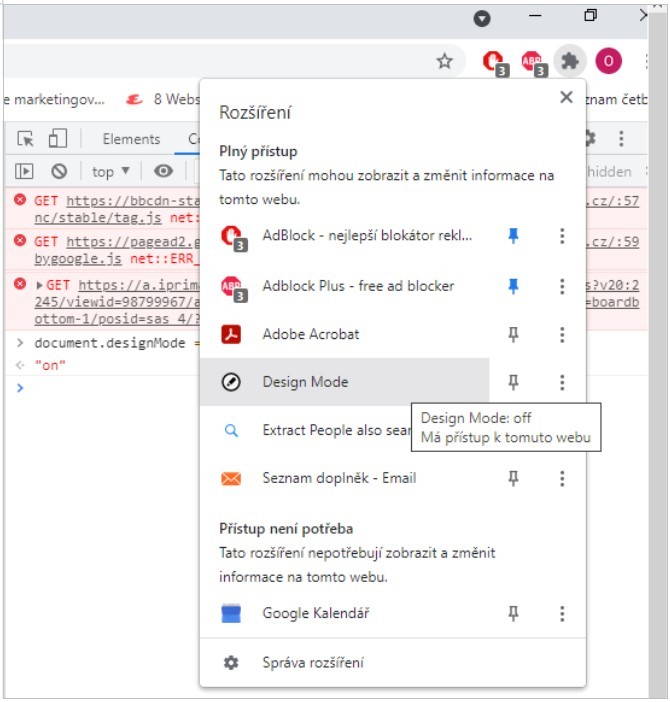Open the Extensions puzzle icon

click(569, 61)
